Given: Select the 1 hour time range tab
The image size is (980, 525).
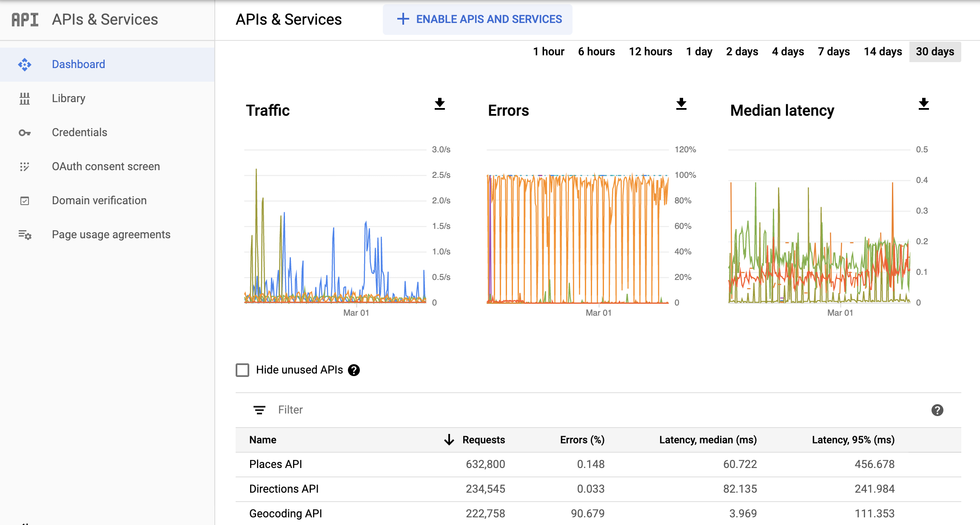Looking at the screenshot, I should (x=547, y=52).
